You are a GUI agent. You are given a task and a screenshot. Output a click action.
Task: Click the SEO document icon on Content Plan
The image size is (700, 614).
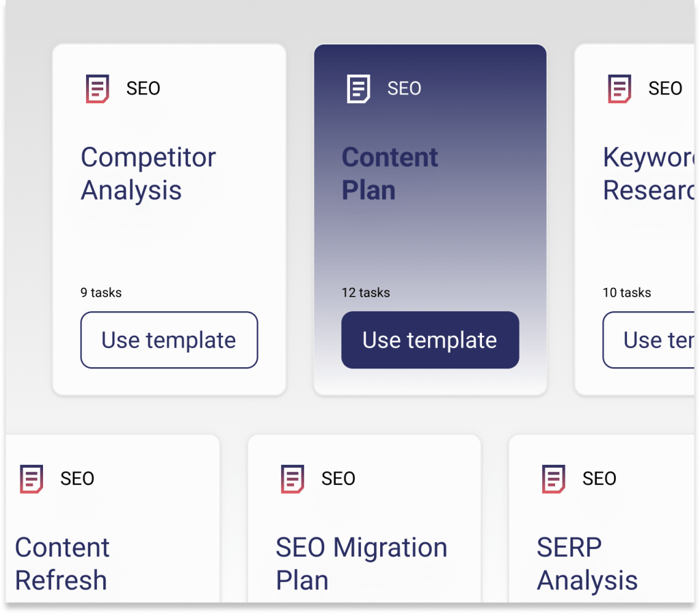click(358, 88)
